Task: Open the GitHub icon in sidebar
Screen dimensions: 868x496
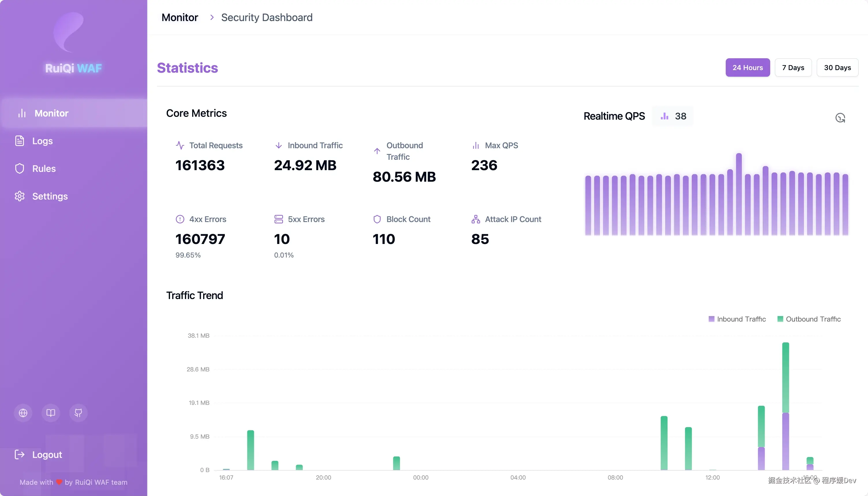Action: point(78,413)
